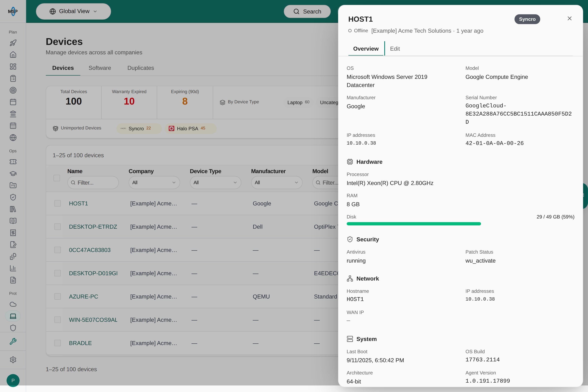The width and height of the screenshot is (588, 392).
Task: Open the ticket icon under Ops
Action: click(x=13, y=162)
